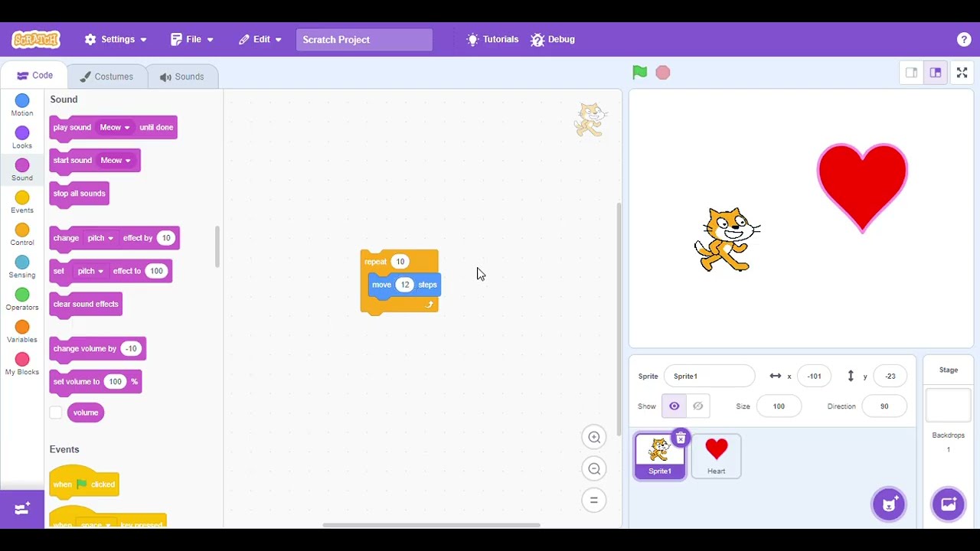Edit the Sprite name field
This screenshot has height=551, width=980.
tap(710, 376)
